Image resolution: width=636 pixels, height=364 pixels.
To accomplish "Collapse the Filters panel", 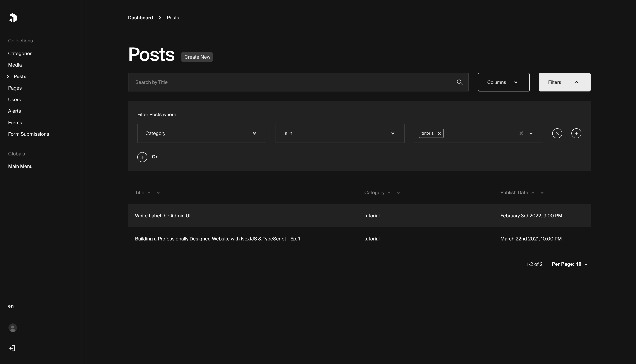I will click(x=564, y=82).
